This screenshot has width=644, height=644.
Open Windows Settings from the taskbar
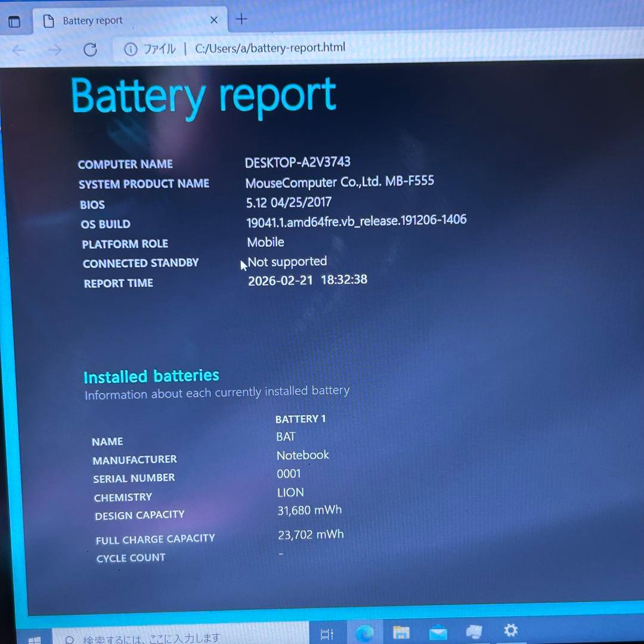[x=511, y=631]
